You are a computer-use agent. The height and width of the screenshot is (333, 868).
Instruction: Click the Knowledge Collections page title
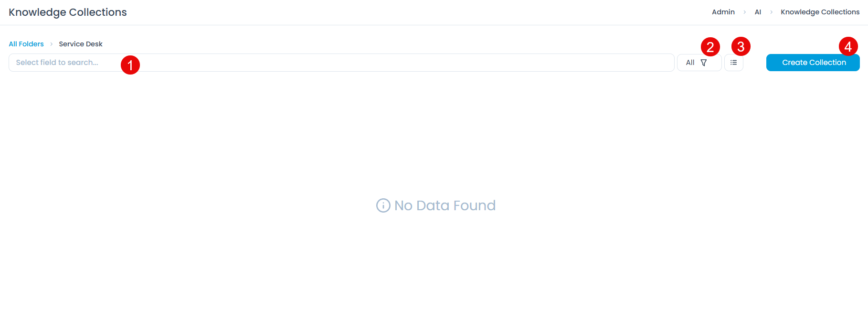(68, 12)
